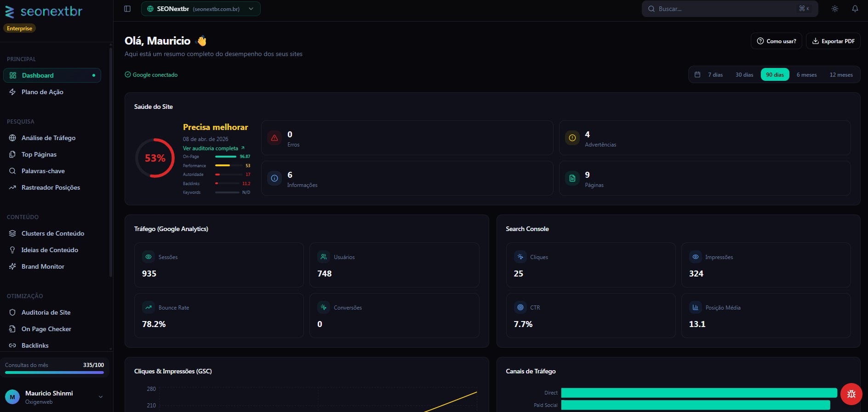The width and height of the screenshot is (868, 412).
Task: Click the Como usar? button
Action: (x=777, y=41)
